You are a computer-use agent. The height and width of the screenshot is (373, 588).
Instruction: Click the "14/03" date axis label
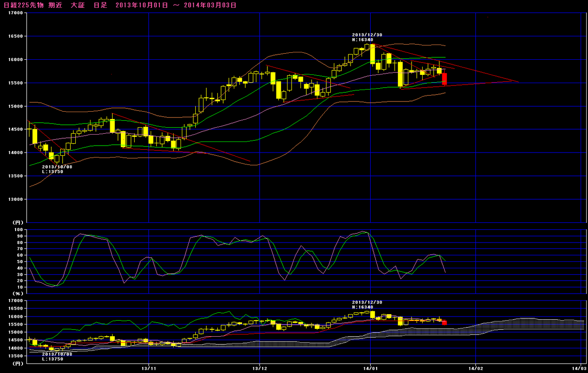579,368
